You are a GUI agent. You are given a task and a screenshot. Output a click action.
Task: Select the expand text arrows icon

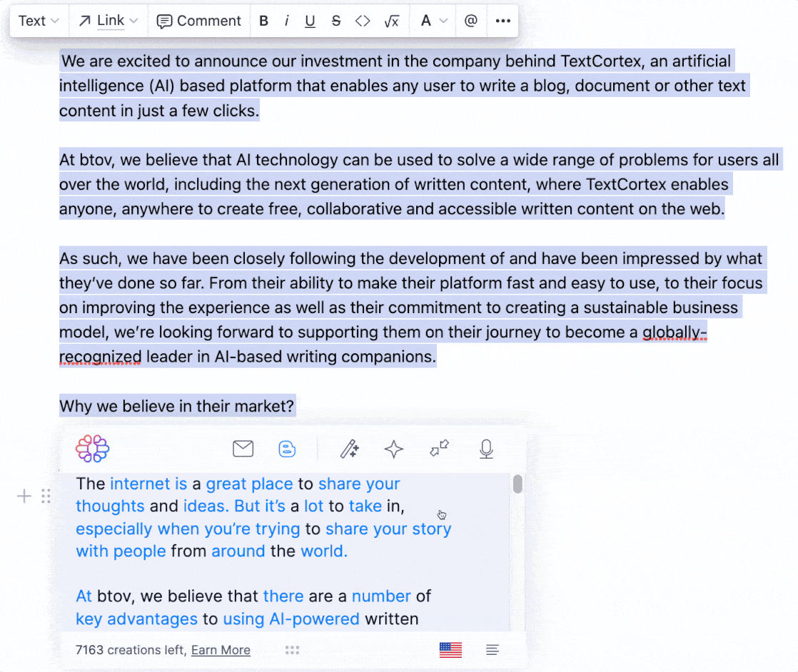(x=439, y=448)
